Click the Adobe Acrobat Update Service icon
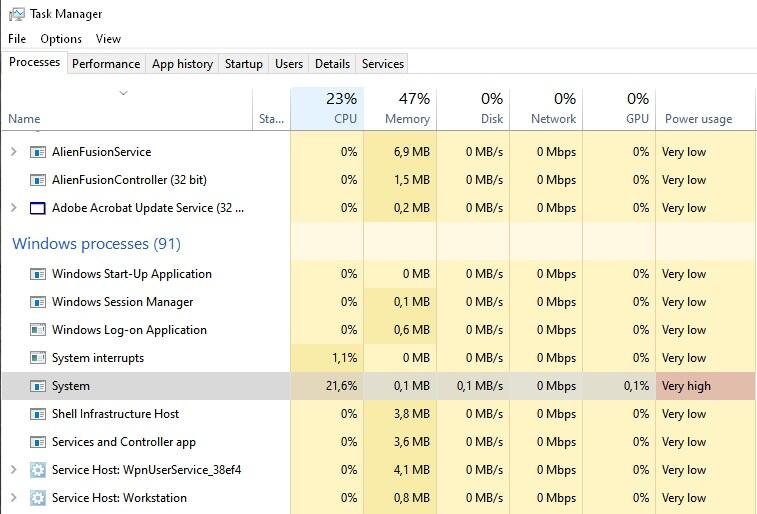This screenshot has height=514, width=757. click(x=38, y=208)
